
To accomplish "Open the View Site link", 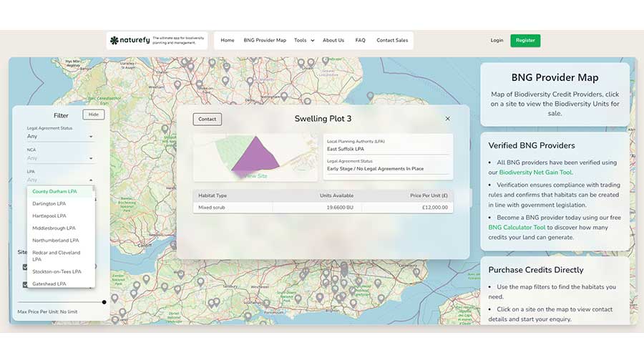I will pos(255,176).
